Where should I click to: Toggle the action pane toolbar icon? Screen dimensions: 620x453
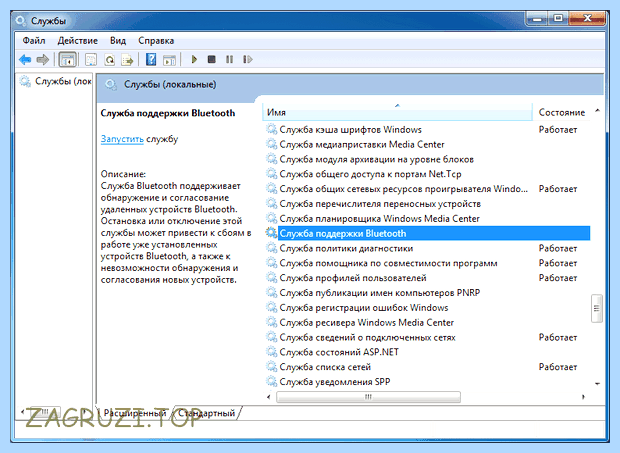(x=170, y=60)
